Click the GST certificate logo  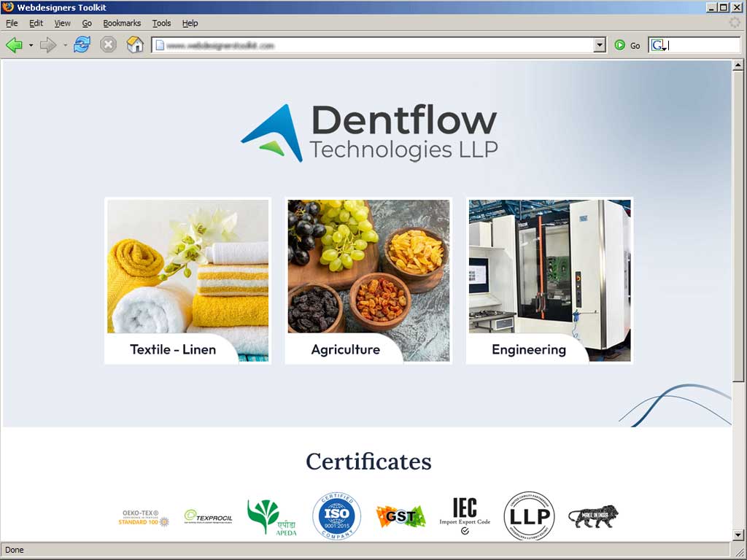(x=400, y=516)
